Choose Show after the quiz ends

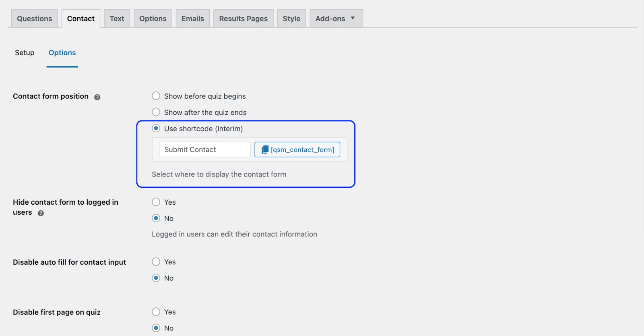pos(156,112)
